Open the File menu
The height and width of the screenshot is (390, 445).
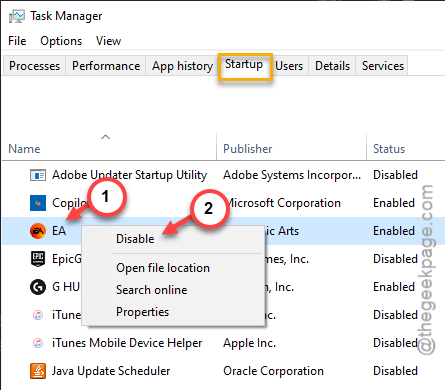17,41
